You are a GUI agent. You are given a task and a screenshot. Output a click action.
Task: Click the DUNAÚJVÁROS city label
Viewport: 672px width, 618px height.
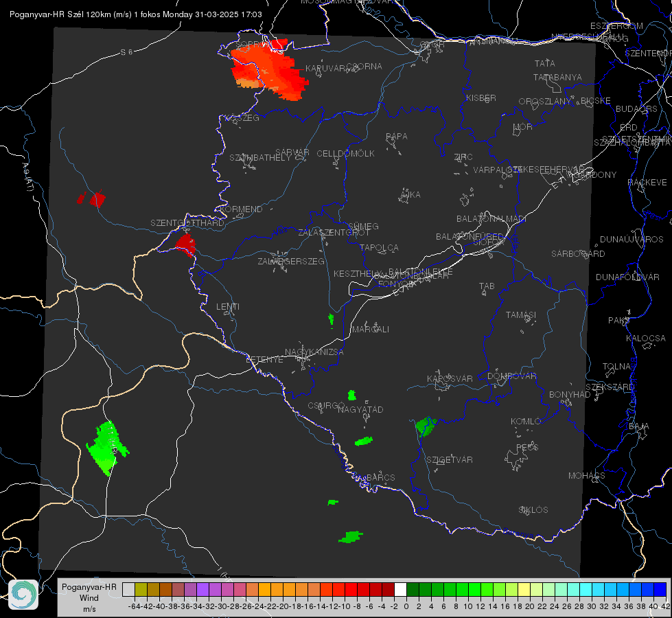(x=632, y=240)
